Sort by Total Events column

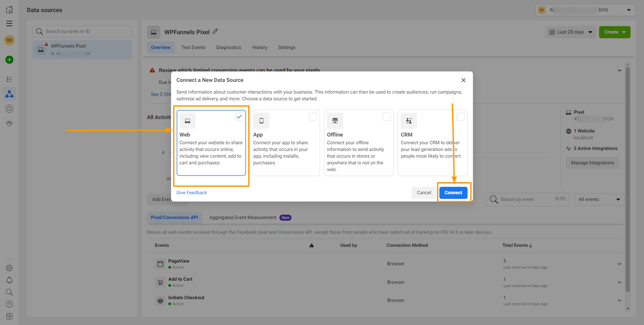click(x=517, y=246)
